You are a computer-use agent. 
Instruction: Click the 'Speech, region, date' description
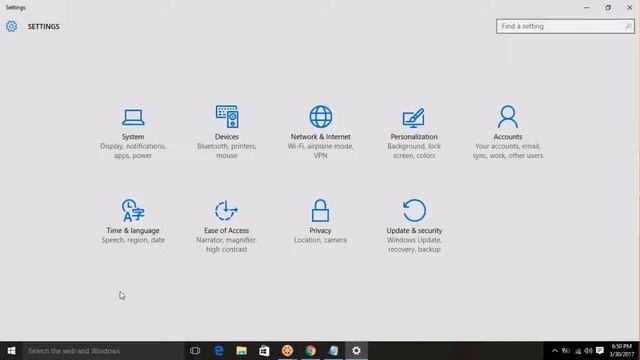(133, 240)
